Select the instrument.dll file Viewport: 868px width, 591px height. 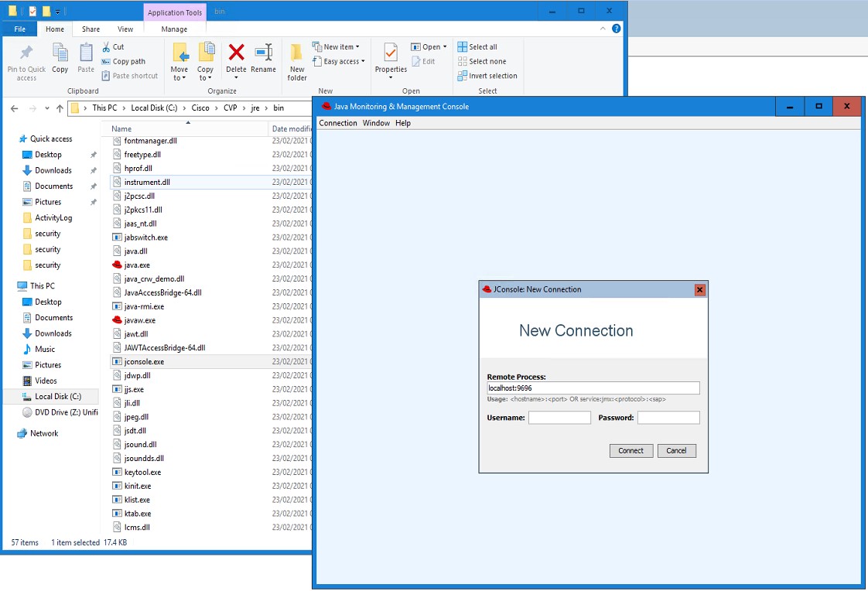147,182
